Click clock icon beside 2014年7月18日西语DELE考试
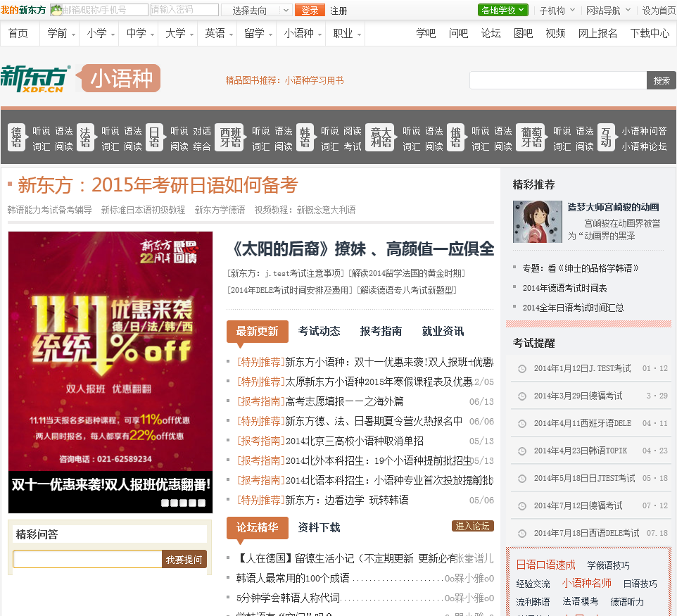Screen dimensions: 677x616 pyautogui.click(x=522, y=533)
